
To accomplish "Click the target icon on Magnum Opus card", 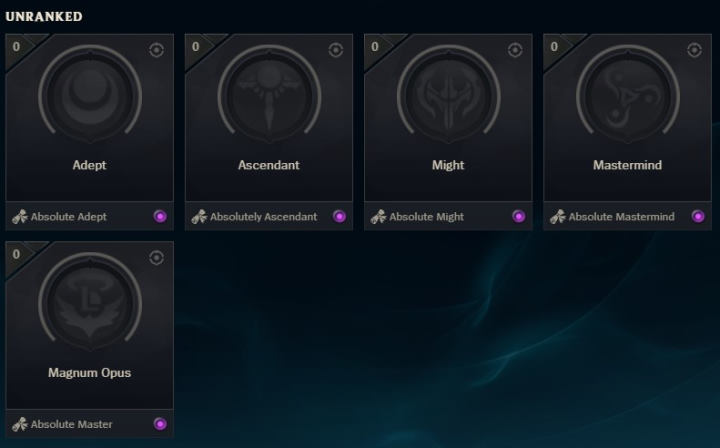I will coord(157,258).
